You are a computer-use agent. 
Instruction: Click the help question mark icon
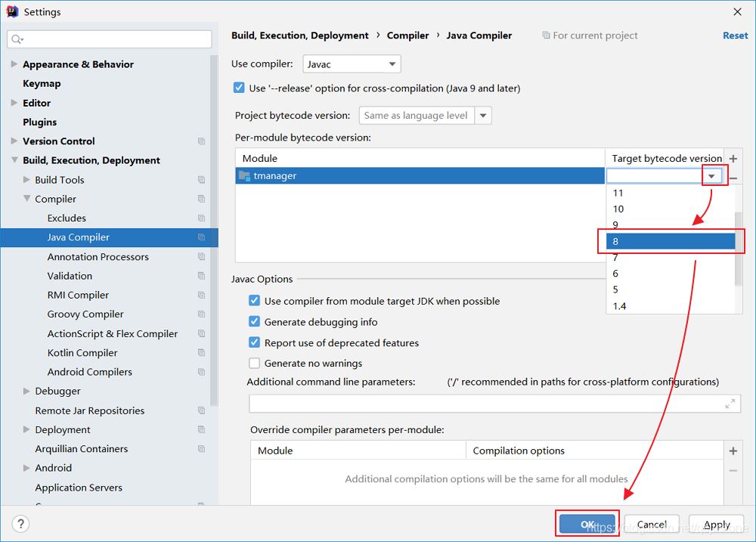pos(20,524)
